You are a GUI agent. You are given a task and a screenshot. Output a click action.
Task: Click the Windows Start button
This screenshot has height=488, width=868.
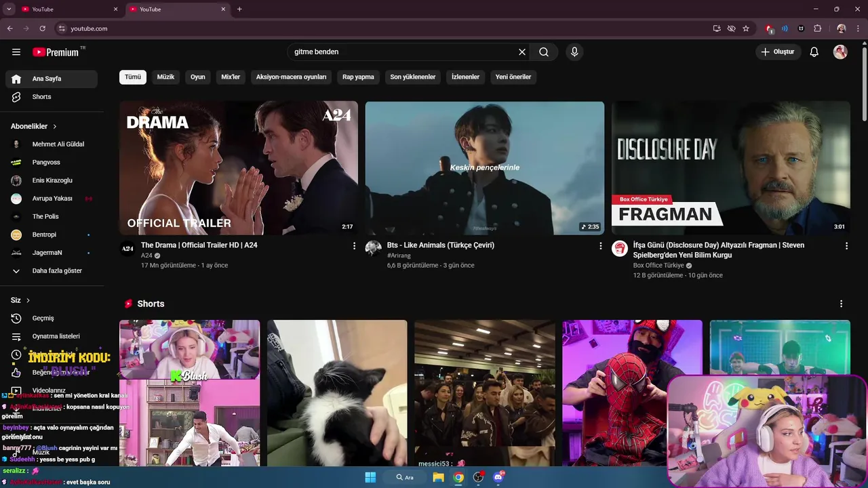click(370, 477)
